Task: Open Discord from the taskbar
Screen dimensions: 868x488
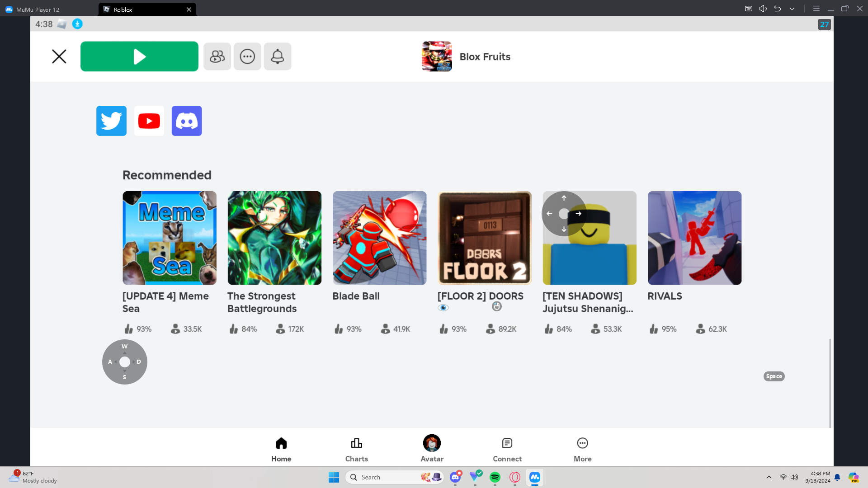Action: (455, 477)
